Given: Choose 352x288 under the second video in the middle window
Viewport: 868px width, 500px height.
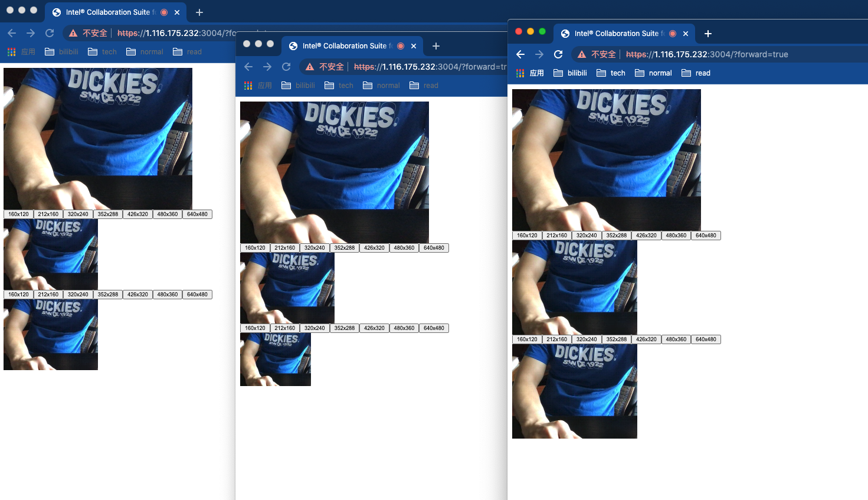Looking at the screenshot, I should [345, 328].
